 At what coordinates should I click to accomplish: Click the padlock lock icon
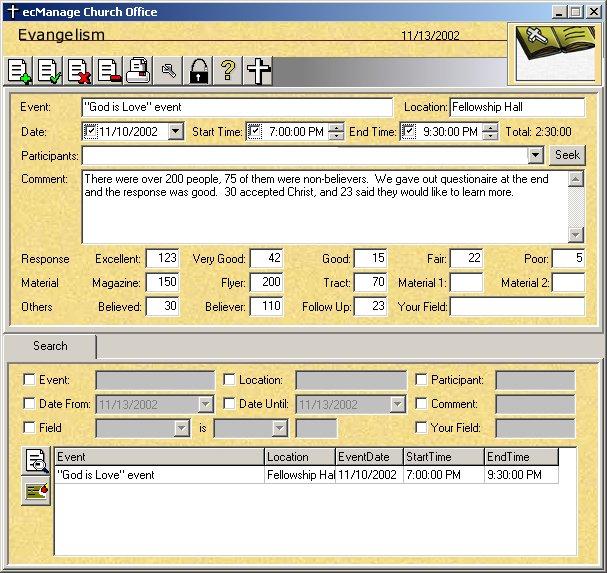pyautogui.click(x=198, y=71)
